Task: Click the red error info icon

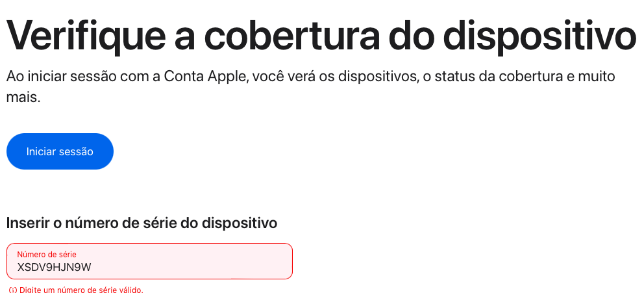Action: pyautogui.click(x=12, y=290)
